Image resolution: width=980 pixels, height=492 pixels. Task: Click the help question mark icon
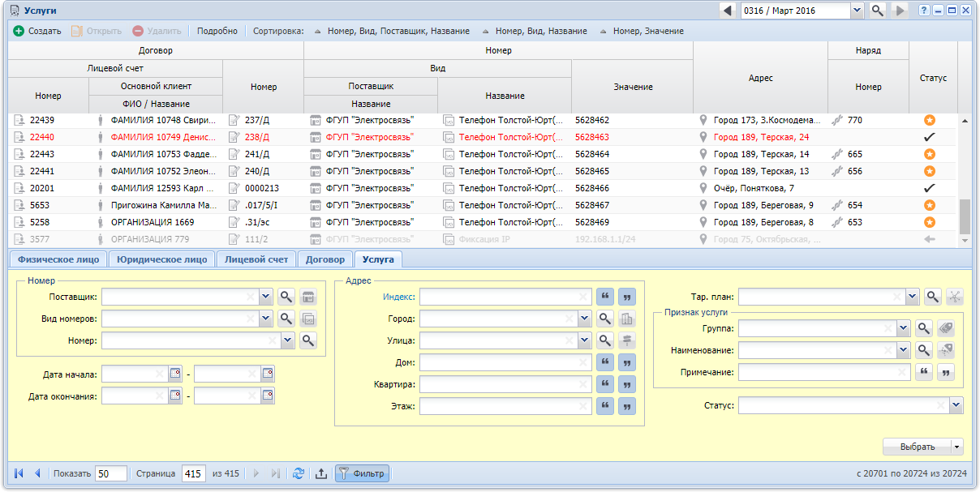(x=924, y=11)
